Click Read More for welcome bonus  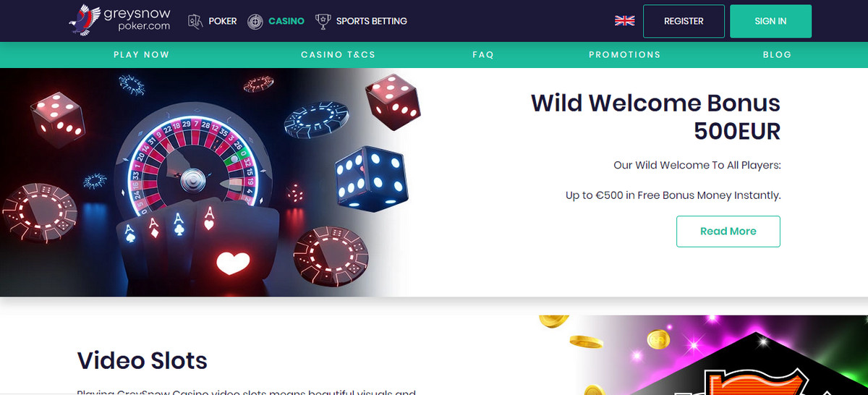[728, 232]
